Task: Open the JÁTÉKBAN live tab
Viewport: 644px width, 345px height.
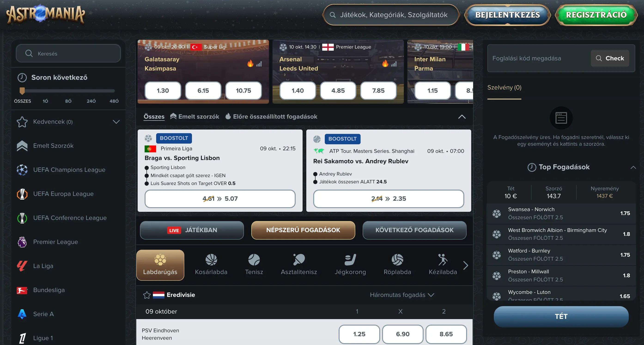Action: [192, 230]
